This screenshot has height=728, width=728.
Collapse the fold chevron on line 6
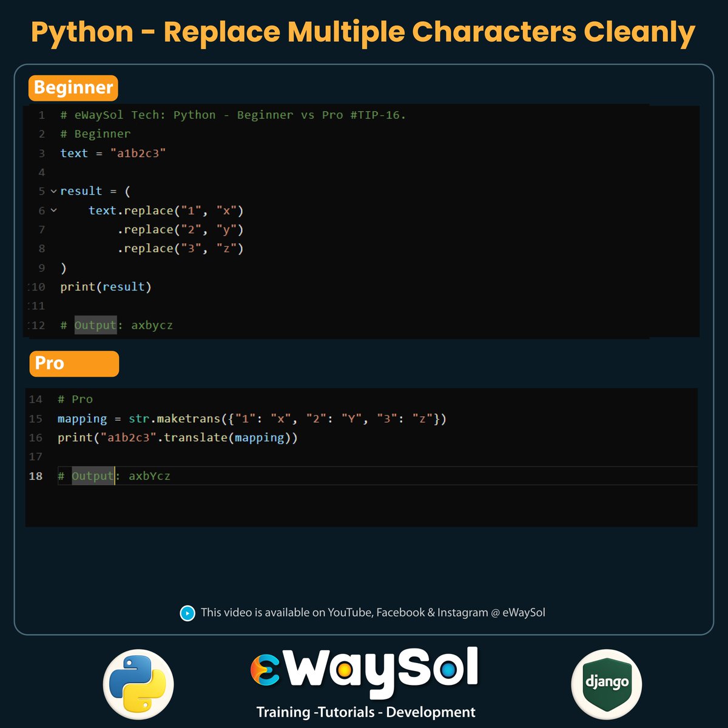53,211
